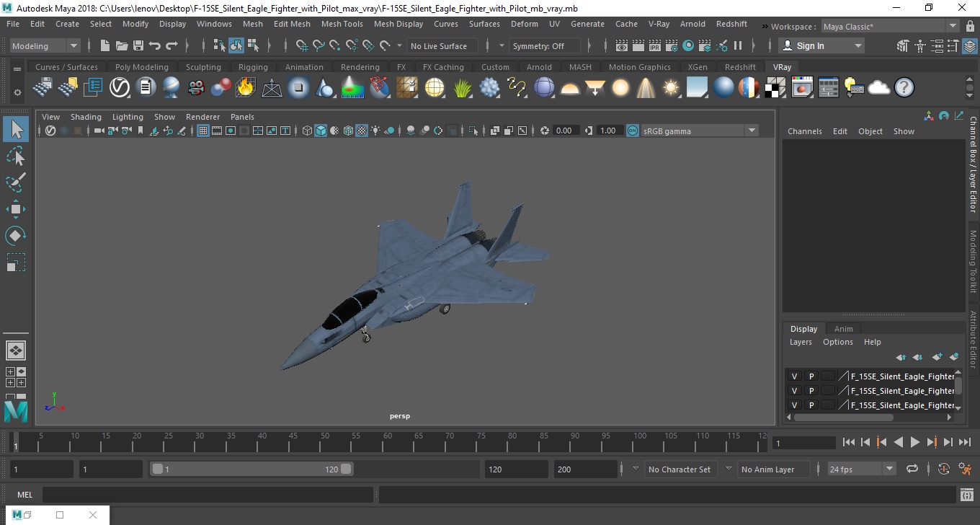Choose the Rotate tool in the toolbox
This screenshot has width=980, height=525.
(15, 235)
